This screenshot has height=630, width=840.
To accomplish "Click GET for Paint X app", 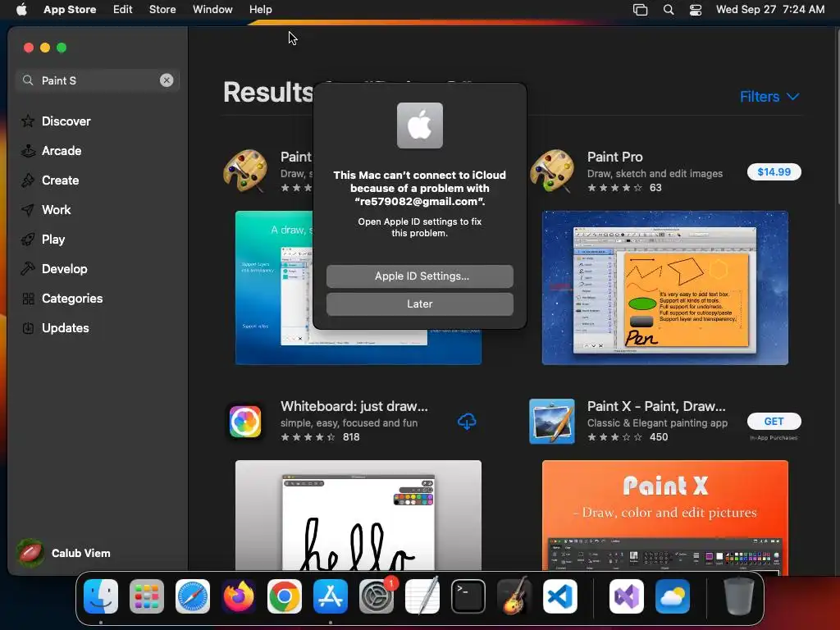I will [x=774, y=421].
